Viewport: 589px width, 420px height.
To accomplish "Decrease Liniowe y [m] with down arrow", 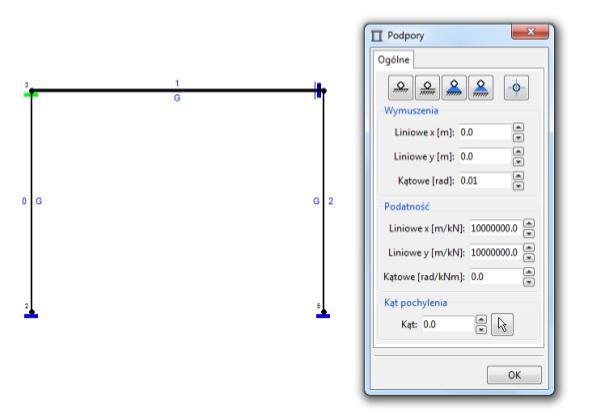I will pyautogui.click(x=518, y=162).
